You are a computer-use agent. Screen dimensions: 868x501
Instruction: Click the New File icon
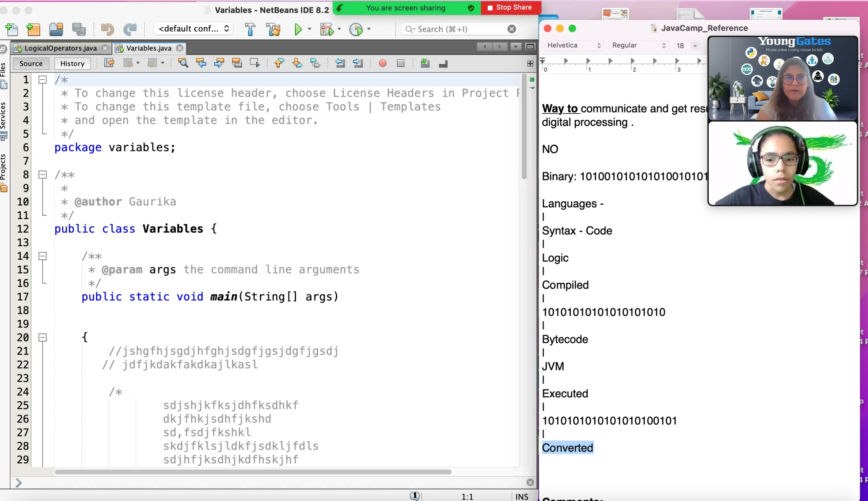[x=12, y=29]
